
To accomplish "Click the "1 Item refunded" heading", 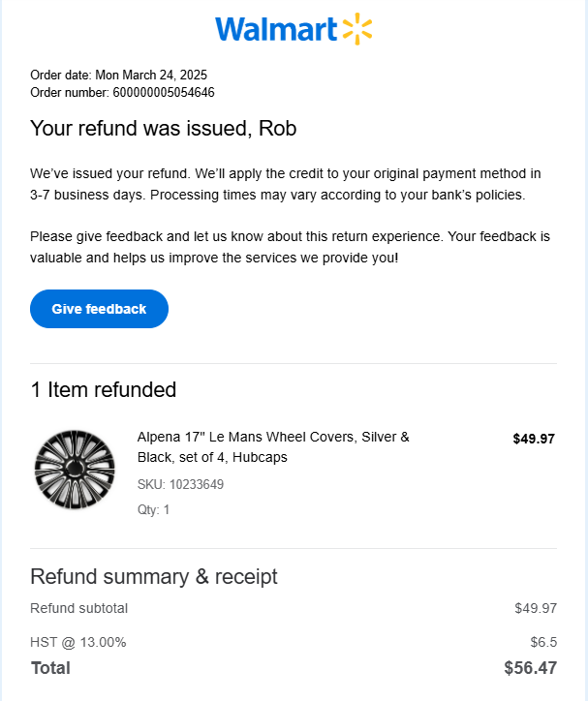I will coord(104,390).
